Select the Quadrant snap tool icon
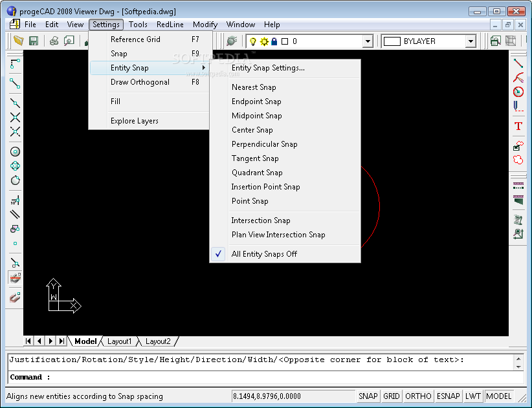The height and width of the screenshot is (408, 532). 15,166
